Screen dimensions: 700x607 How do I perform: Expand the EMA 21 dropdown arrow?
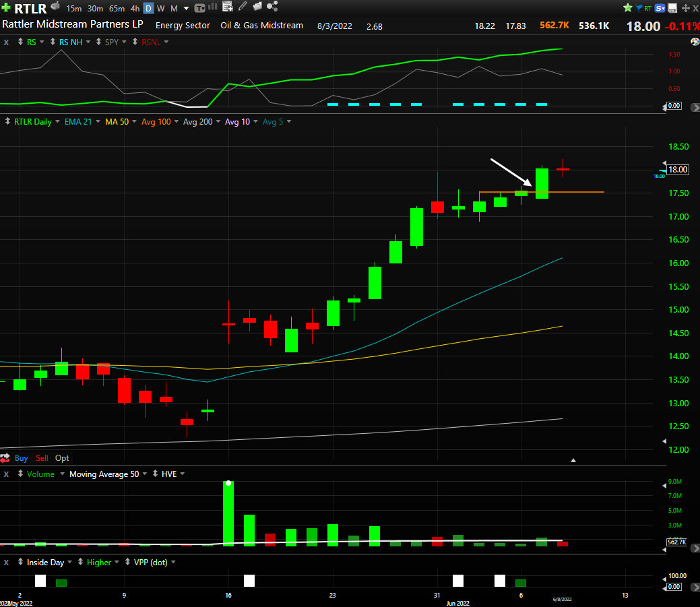point(98,121)
